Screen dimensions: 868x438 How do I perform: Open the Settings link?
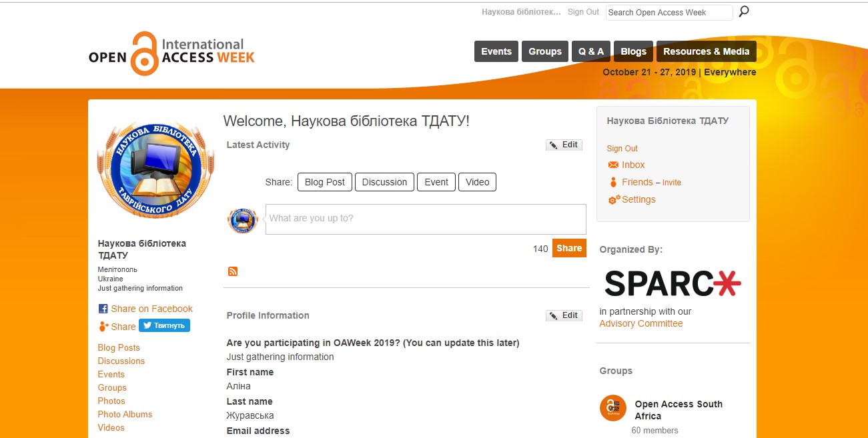point(638,199)
